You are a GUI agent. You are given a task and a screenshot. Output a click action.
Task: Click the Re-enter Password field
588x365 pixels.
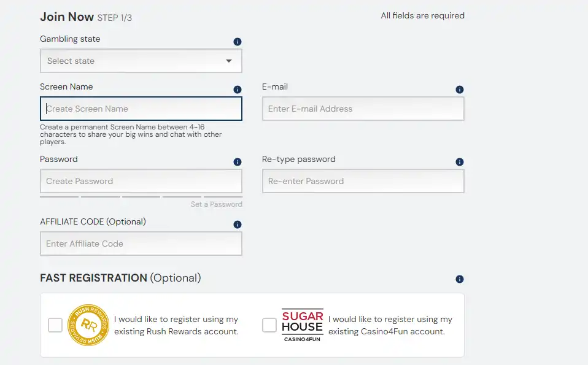point(363,181)
